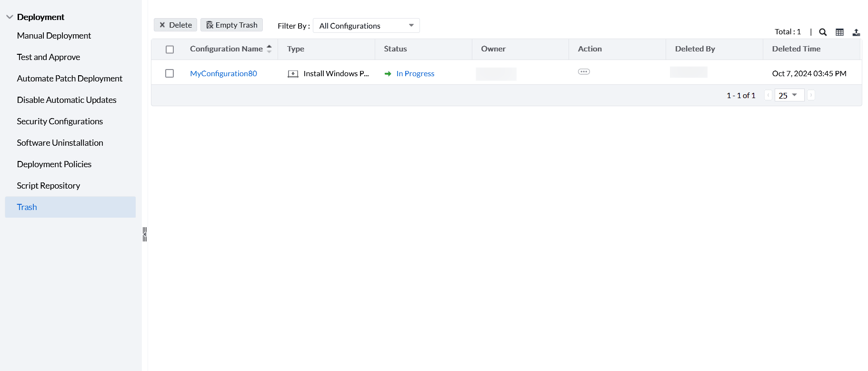This screenshot has height=371, width=868.
Task: Click the sidebar resize handle
Action: 145,234
